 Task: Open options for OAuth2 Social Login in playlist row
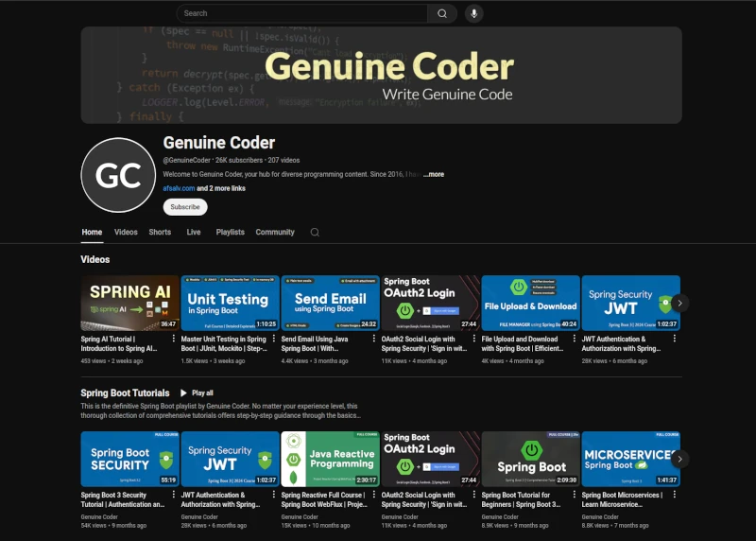[x=474, y=495]
